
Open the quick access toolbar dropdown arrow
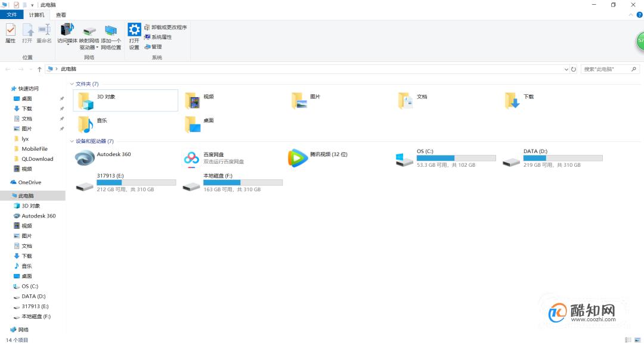coord(32,5)
